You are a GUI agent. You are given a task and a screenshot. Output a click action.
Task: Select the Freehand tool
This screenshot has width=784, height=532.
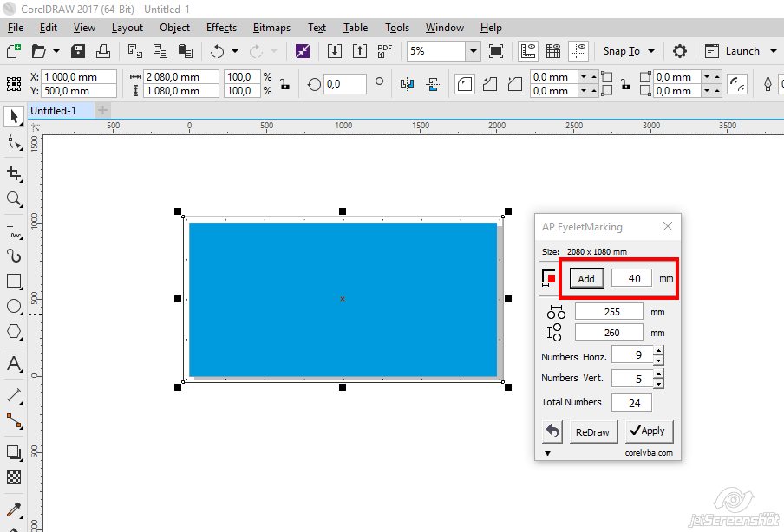pyautogui.click(x=15, y=231)
